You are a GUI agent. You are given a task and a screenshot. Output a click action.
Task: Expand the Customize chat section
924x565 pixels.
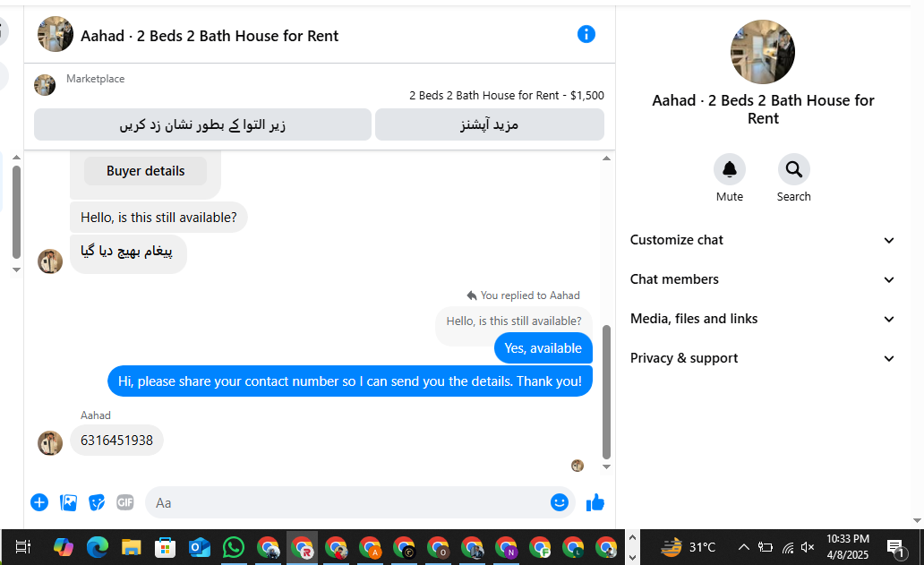[762, 240]
